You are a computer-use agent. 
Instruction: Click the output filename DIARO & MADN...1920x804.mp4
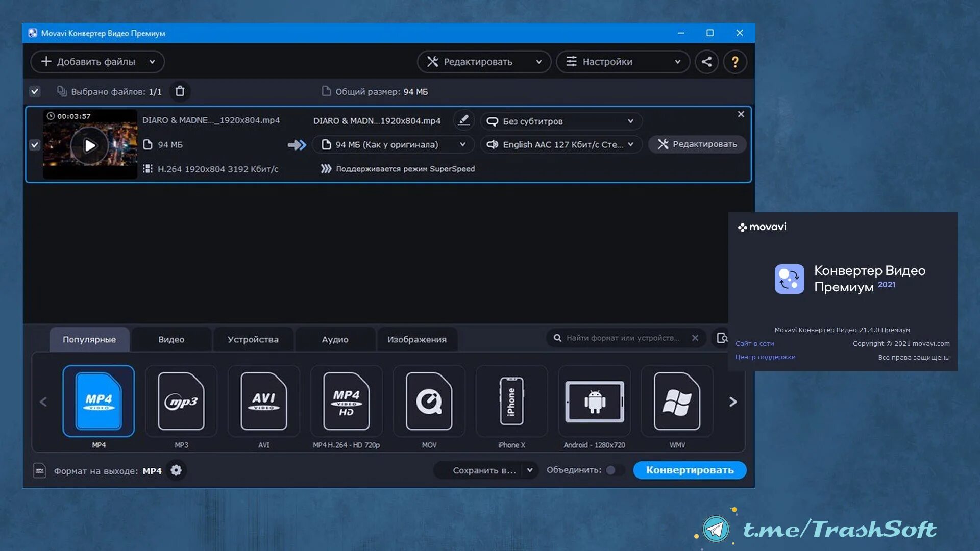pyautogui.click(x=377, y=121)
